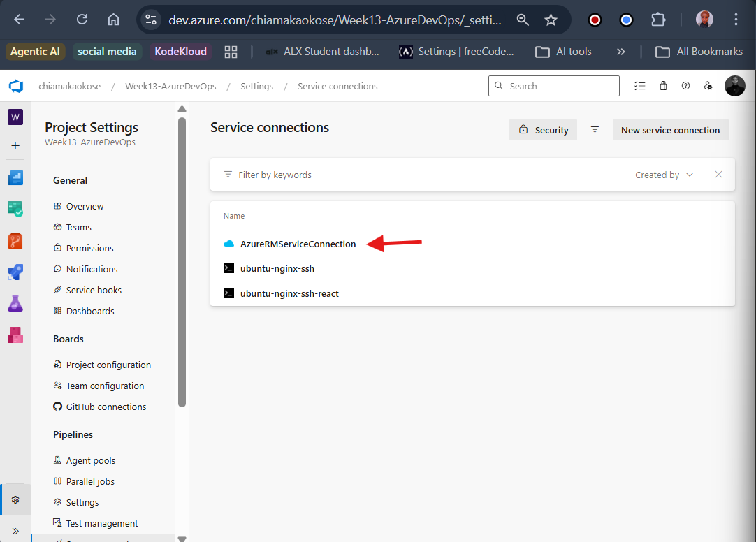
Task: Open the Test Plans flask icon in the sidebar
Action: (15, 304)
